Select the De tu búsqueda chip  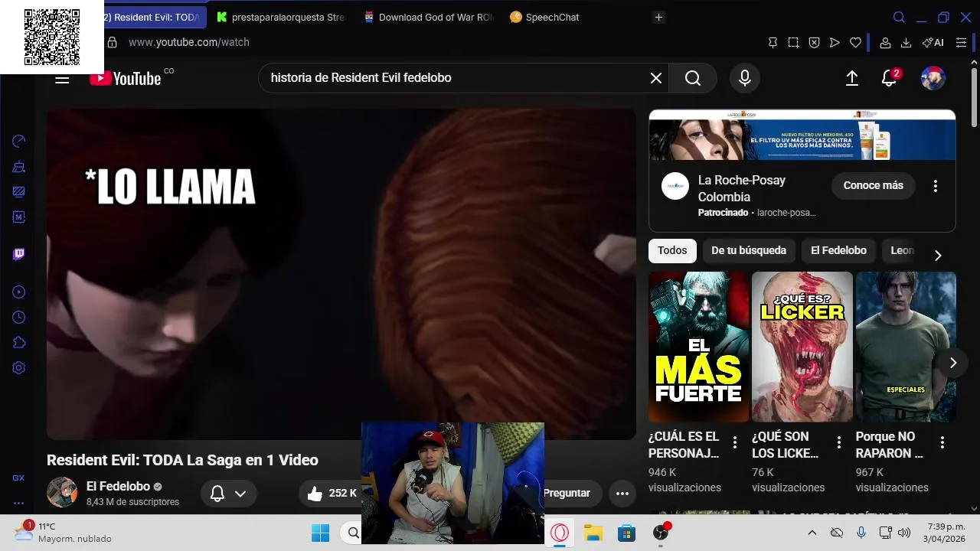pos(749,250)
